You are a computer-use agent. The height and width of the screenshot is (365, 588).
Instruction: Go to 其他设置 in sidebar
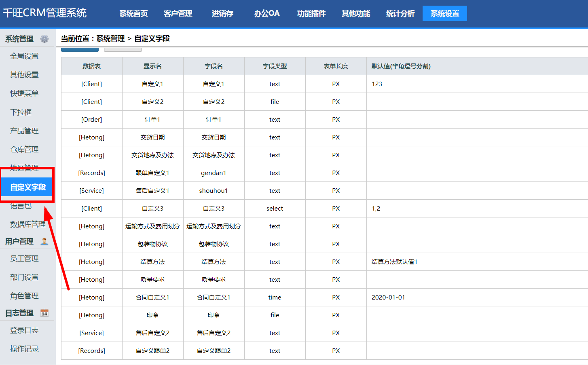pos(24,75)
